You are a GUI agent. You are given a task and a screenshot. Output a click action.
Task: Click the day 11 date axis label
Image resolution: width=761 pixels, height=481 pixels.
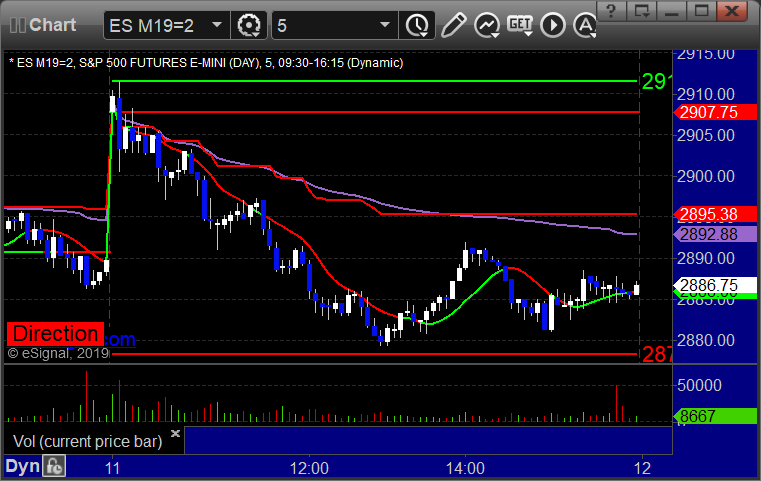(x=112, y=468)
